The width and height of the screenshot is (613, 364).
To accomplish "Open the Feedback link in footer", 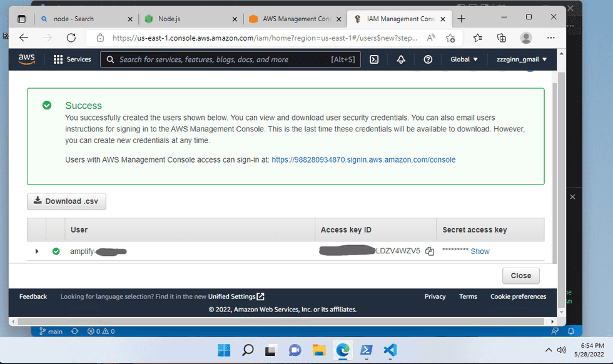I will [33, 296].
